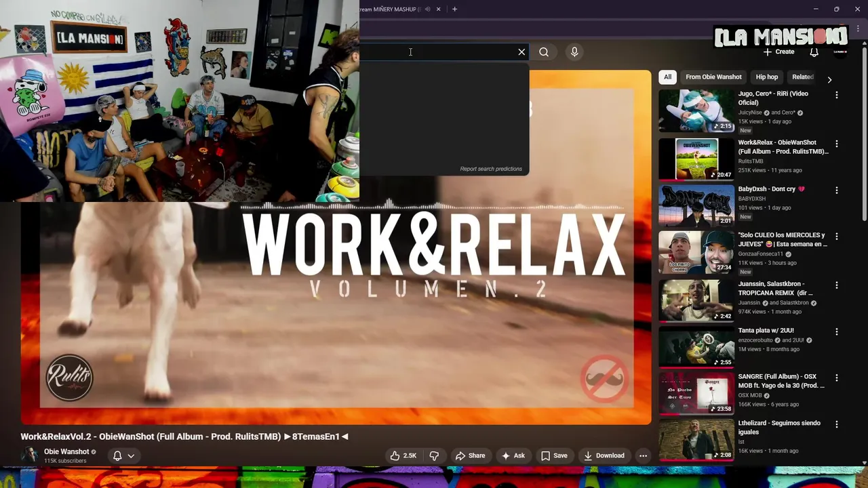Viewport: 868px width, 488px height.
Task: Click the Create button
Action: 778,52
